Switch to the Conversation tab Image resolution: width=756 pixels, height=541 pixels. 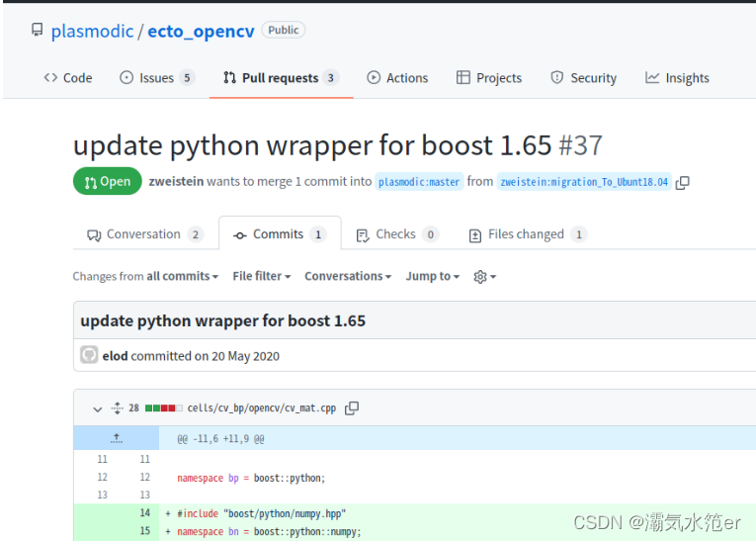pyautogui.click(x=145, y=234)
